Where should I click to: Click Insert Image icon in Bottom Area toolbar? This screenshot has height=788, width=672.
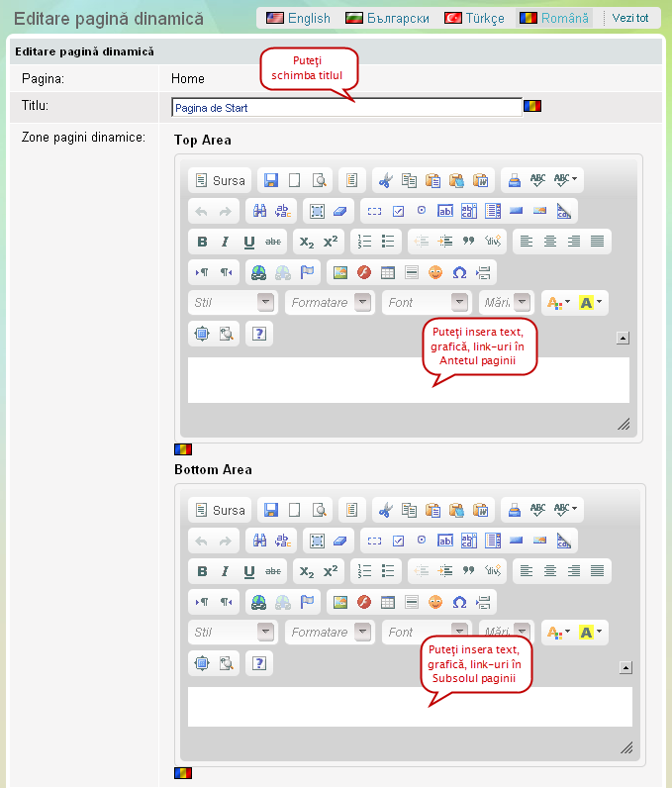click(340, 602)
